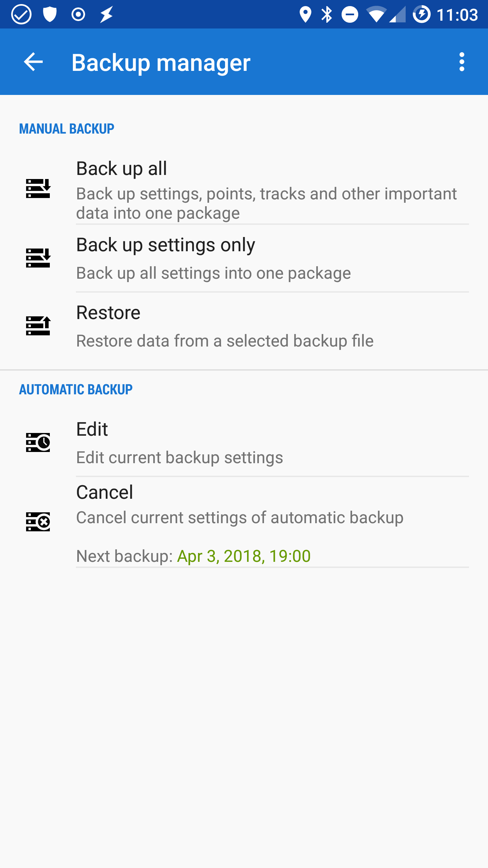Choose Back up settings only

coord(213,258)
